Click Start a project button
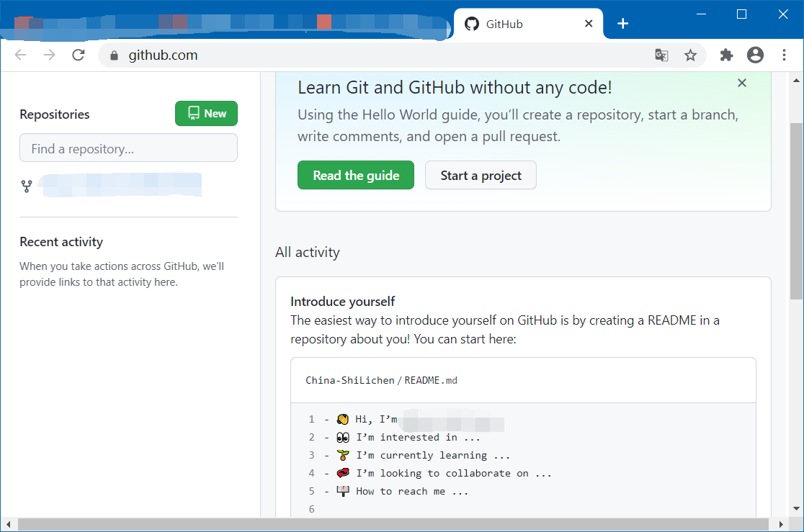Image resolution: width=804 pixels, height=532 pixels. pyautogui.click(x=481, y=175)
